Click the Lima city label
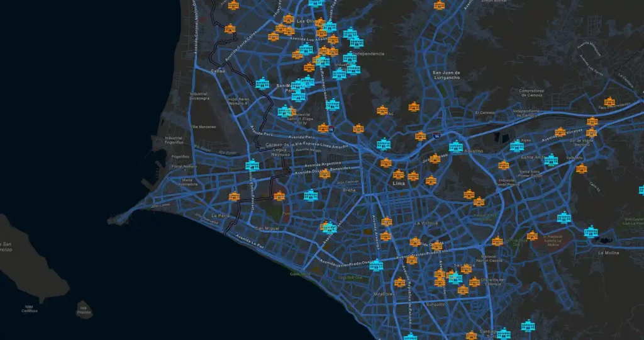Viewport: 644px width, 340px height. click(398, 183)
